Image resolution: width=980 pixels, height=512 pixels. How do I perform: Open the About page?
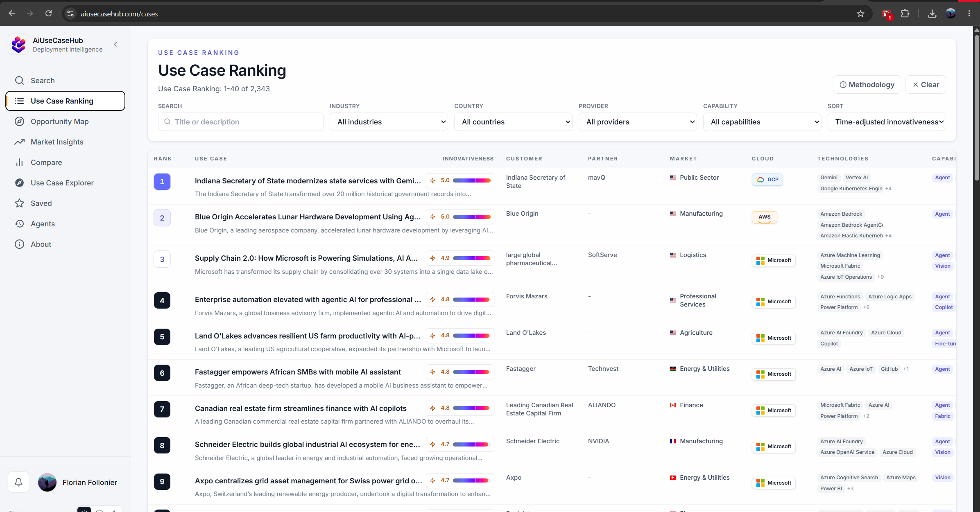point(66,244)
